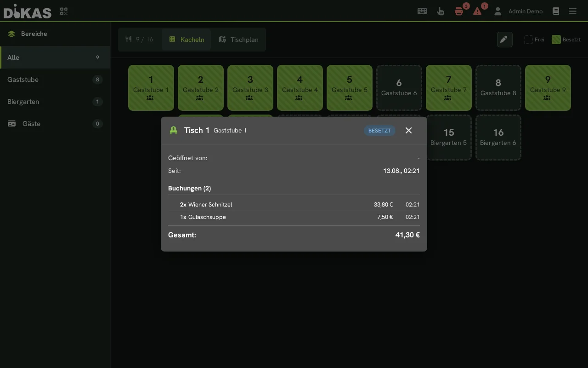Open table tile 7 Gaststube 7
The width and height of the screenshot is (588, 368).
coord(449,88)
